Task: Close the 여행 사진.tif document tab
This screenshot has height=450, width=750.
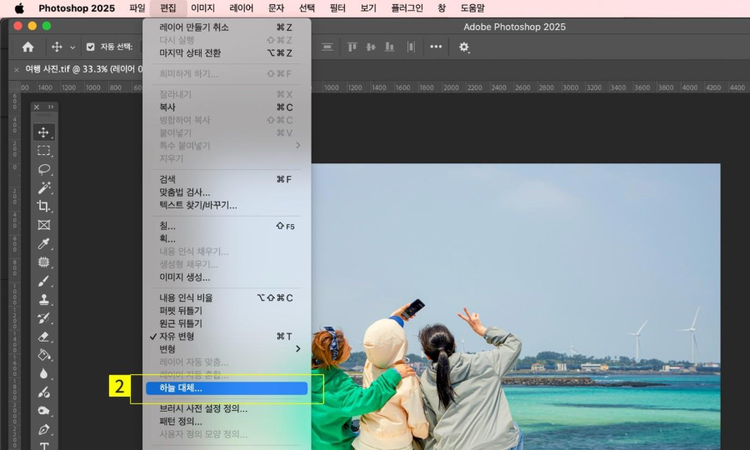Action: 16,70
